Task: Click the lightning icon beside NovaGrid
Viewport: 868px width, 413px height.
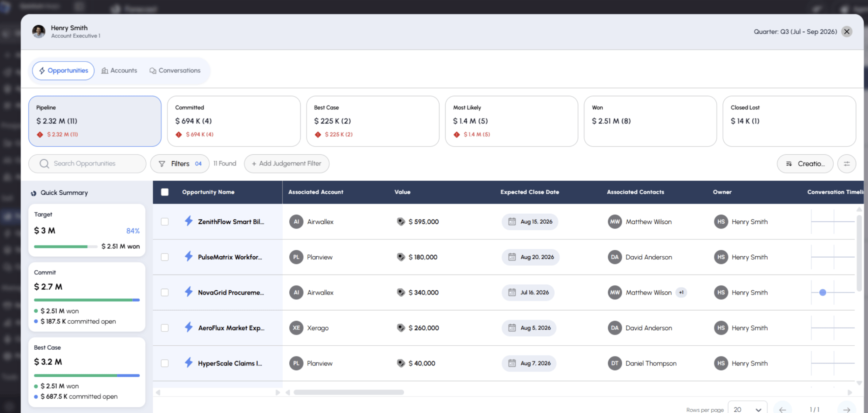Action: click(x=189, y=292)
